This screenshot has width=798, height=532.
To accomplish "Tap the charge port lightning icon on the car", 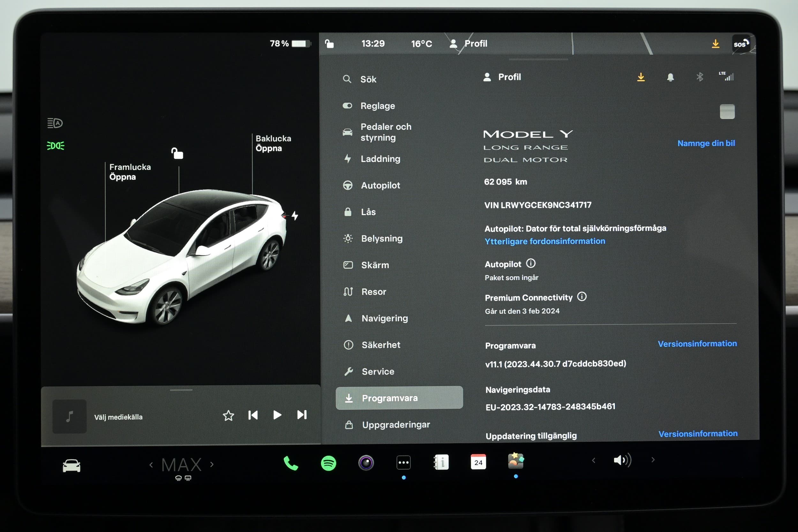I will [x=295, y=216].
